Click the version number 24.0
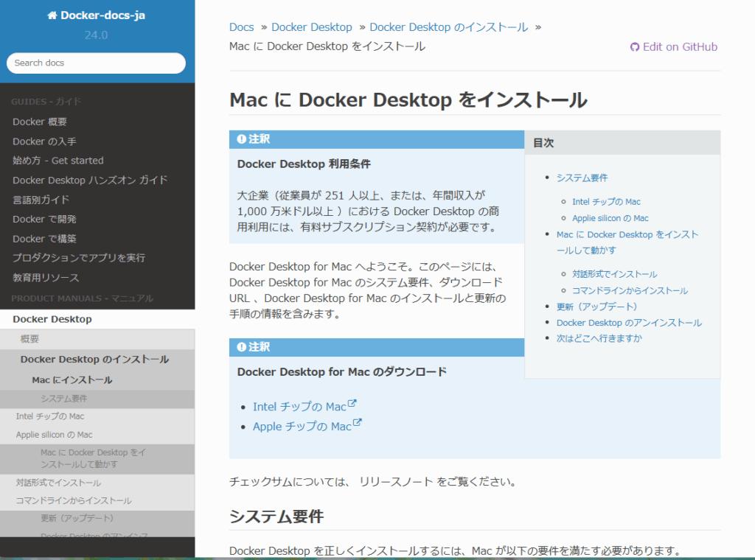The height and width of the screenshot is (560, 755). [x=97, y=35]
